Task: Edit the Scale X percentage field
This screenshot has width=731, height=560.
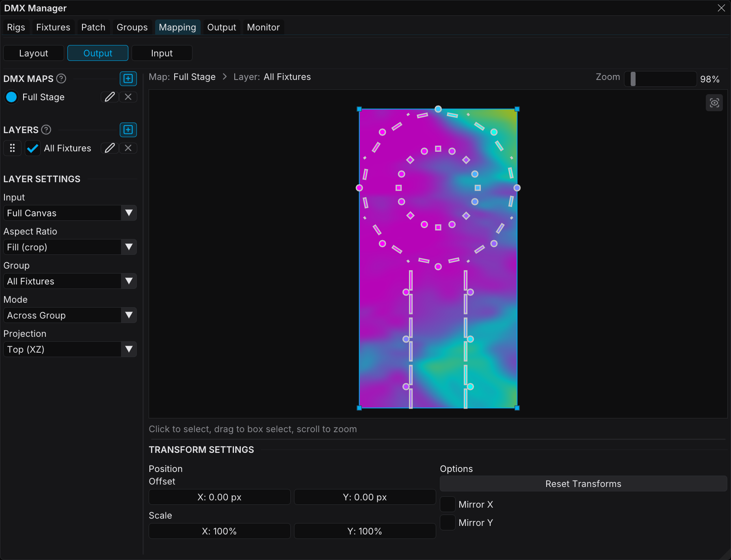Action: tap(220, 531)
